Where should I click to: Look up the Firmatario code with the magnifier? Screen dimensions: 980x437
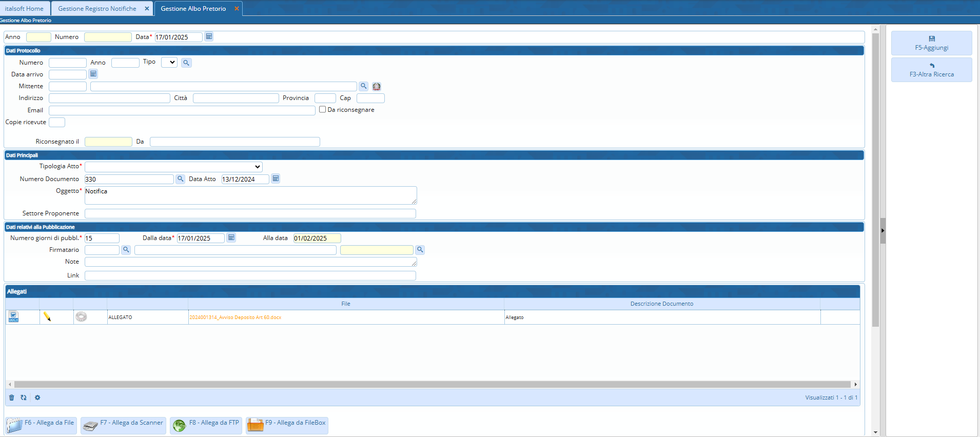click(x=126, y=250)
